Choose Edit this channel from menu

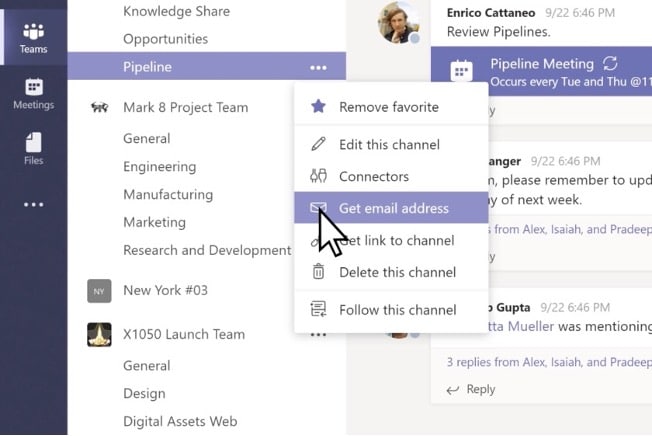(x=391, y=144)
